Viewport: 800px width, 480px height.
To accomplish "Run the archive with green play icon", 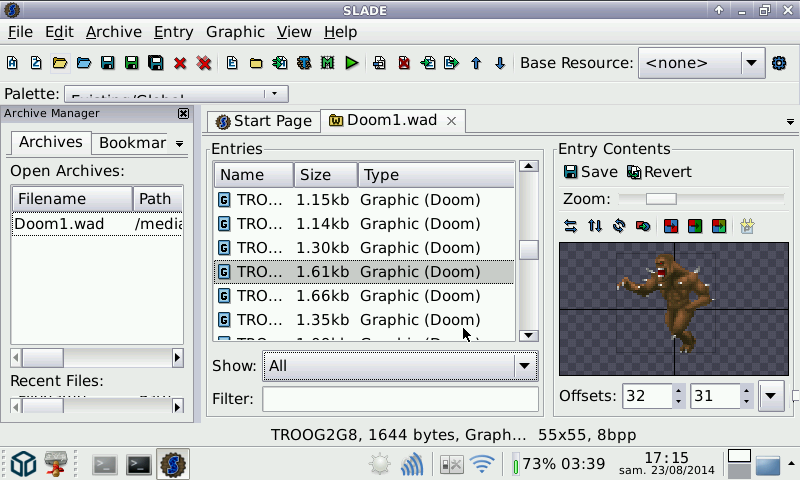I will pyautogui.click(x=352, y=63).
